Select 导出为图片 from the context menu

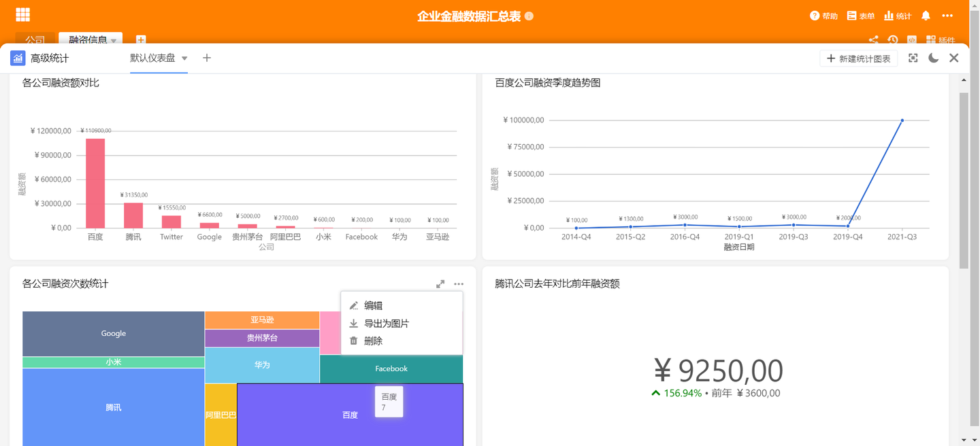(x=386, y=323)
